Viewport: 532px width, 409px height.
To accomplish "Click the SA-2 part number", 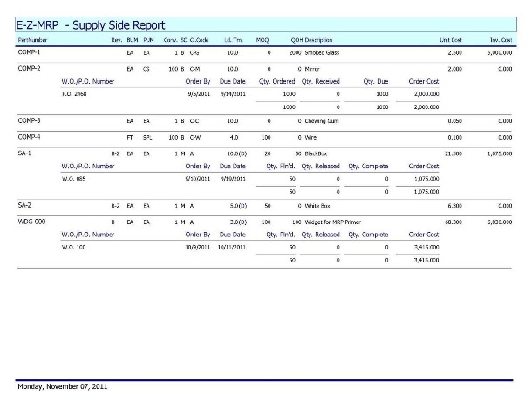I will tap(24, 204).
